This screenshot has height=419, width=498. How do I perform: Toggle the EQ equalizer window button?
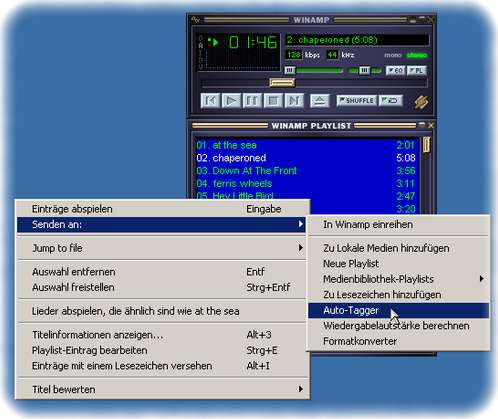coord(395,70)
